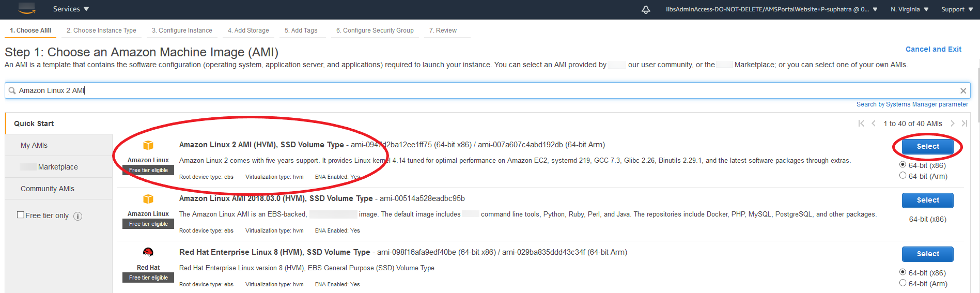Select 64-bit (Arm) for Amazon Linux 2
Screen dimensions: 980x293
pos(903,176)
